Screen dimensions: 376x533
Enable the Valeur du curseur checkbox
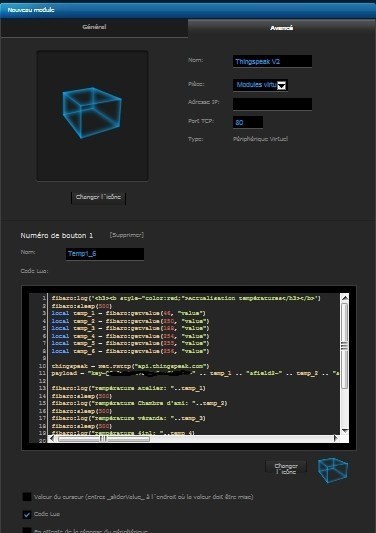[x=27, y=497]
